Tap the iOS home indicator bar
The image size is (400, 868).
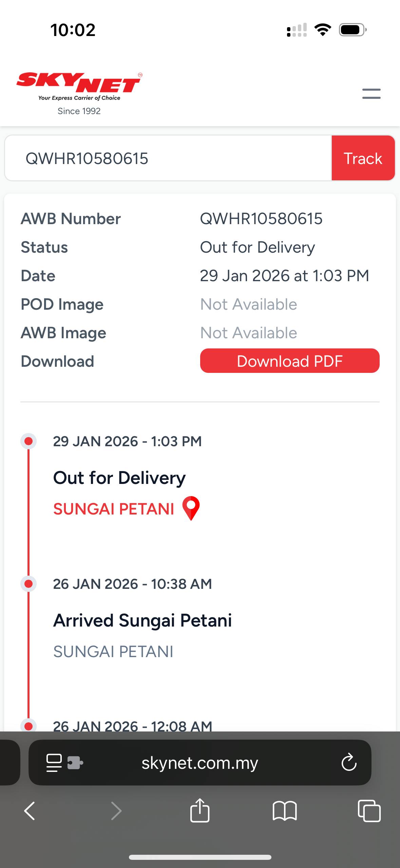200,857
